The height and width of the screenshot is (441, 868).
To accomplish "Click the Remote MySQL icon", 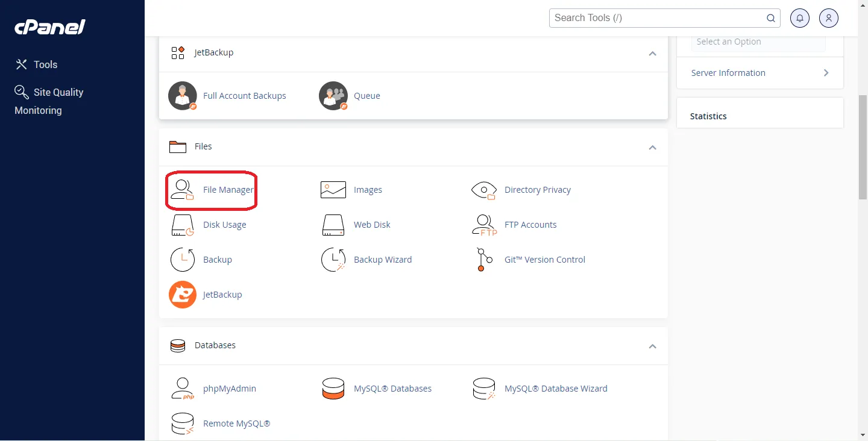I will pos(183,424).
